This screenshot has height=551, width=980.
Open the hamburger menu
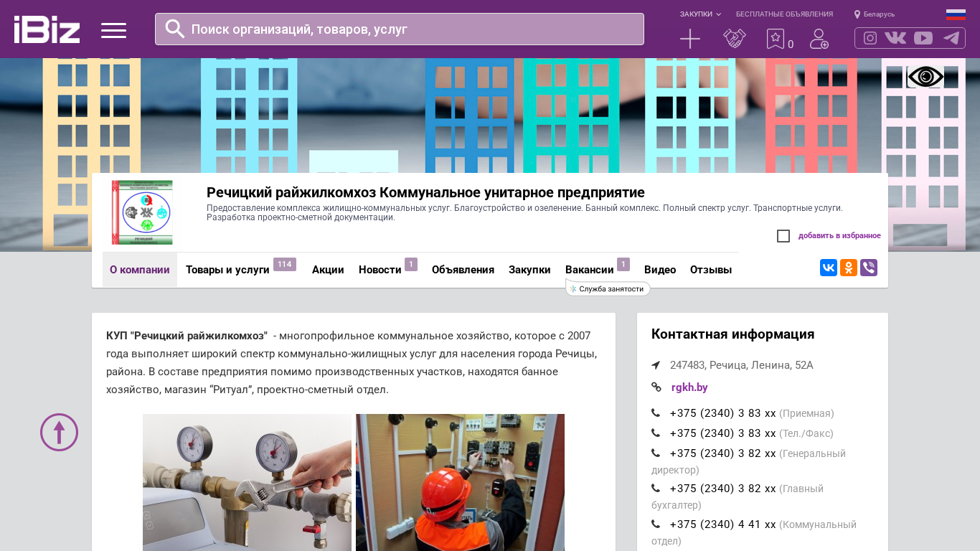coord(113,30)
